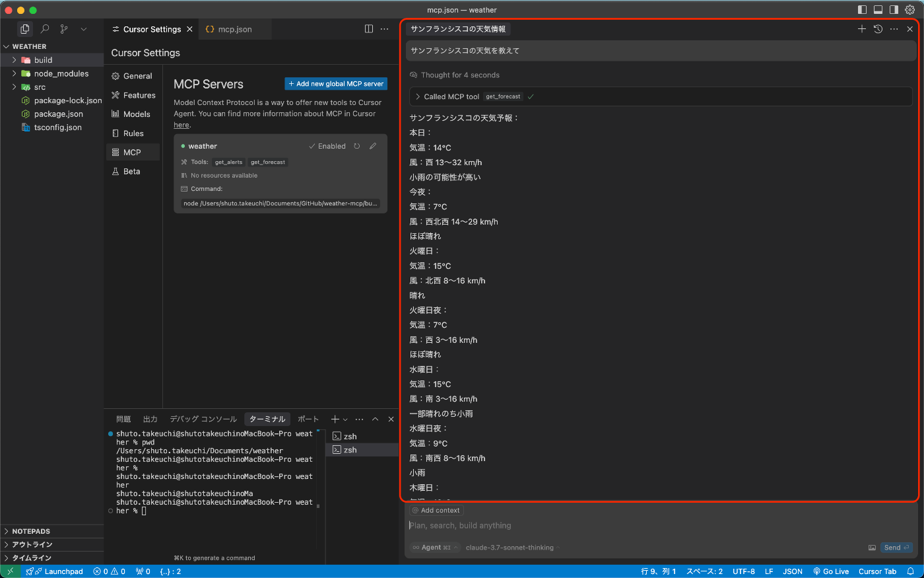Click Go Live in the status bar

point(831,571)
